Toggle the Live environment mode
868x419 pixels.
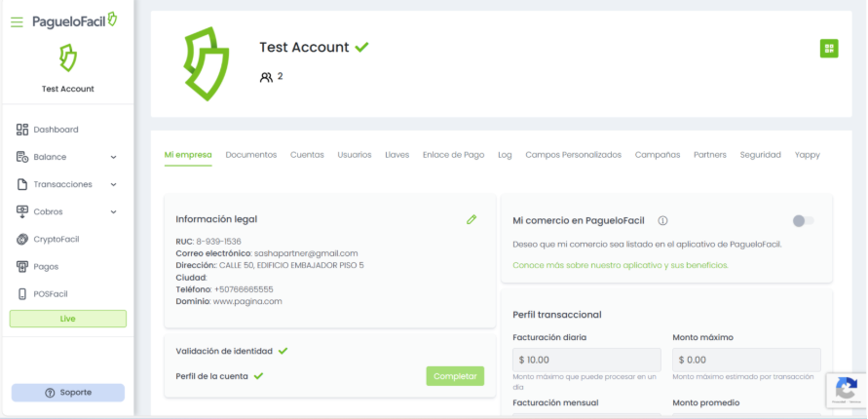pyautogui.click(x=67, y=319)
